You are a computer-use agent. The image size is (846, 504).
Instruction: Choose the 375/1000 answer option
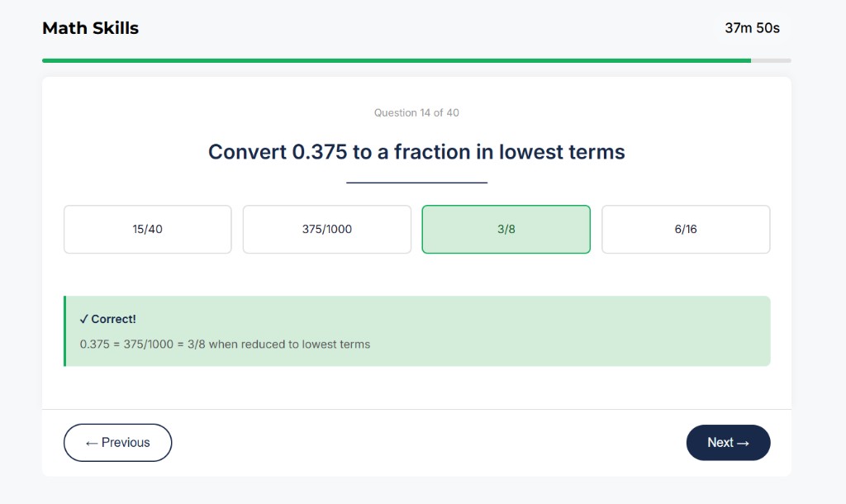326,229
